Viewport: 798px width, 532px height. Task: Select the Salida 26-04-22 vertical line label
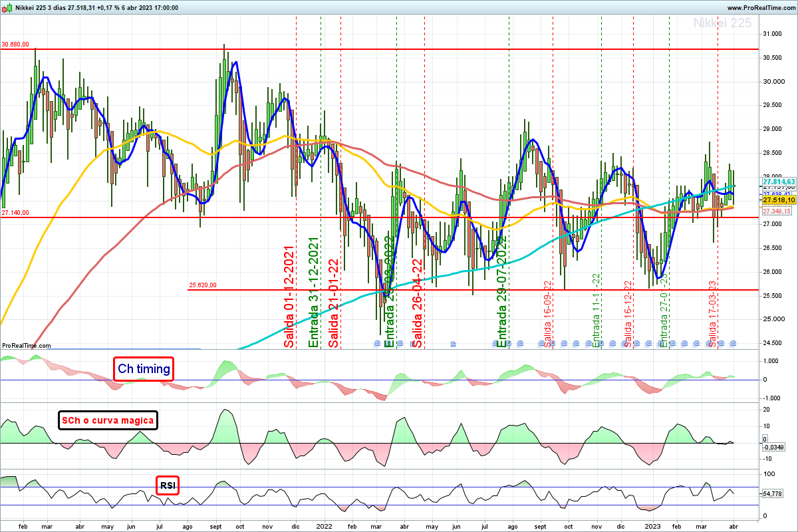pos(418,303)
